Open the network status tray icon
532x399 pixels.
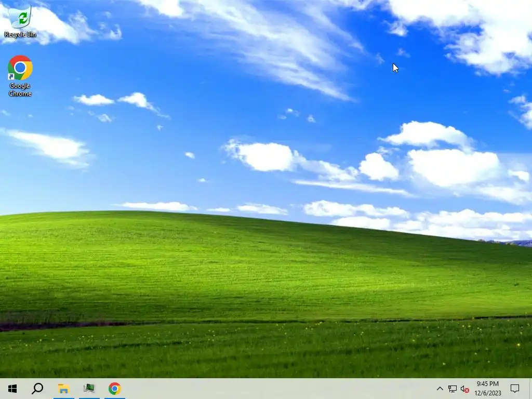pos(453,389)
